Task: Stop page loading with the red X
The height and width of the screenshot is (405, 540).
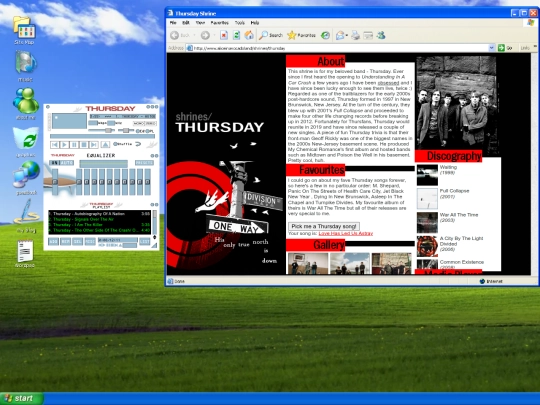Action: pyautogui.click(x=224, y=35)
